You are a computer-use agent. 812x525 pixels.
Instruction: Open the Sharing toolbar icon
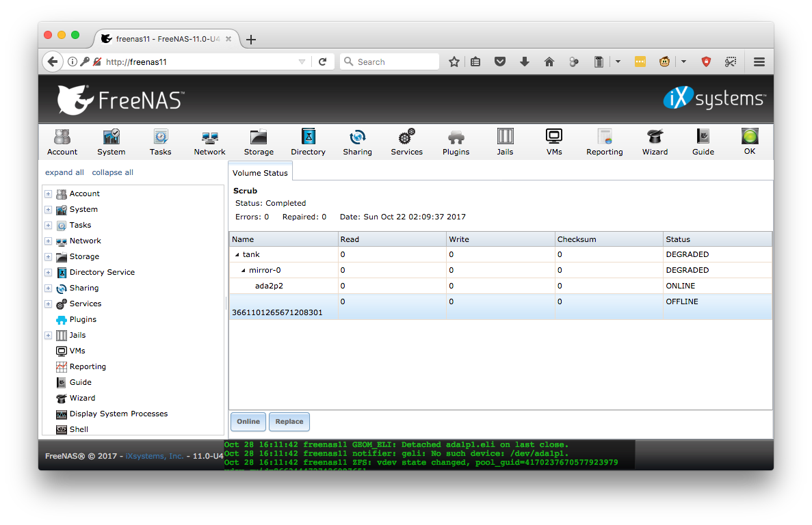[357, 142]
